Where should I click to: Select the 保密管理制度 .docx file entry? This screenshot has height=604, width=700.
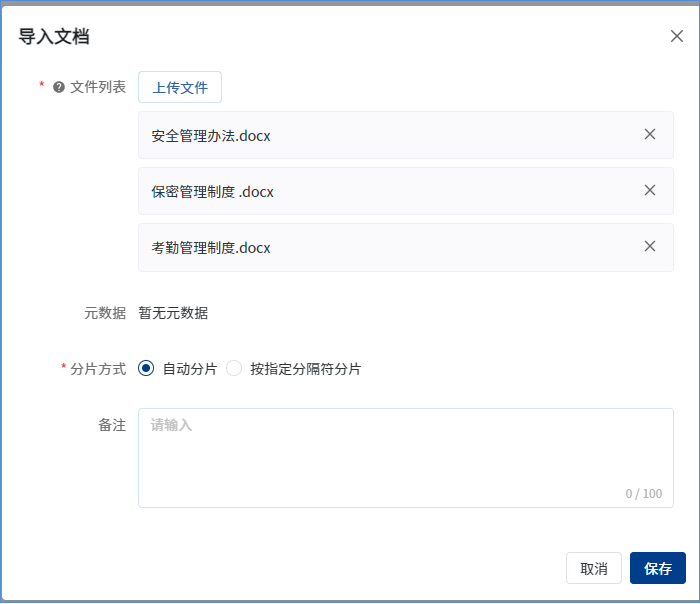coord(212,192)
